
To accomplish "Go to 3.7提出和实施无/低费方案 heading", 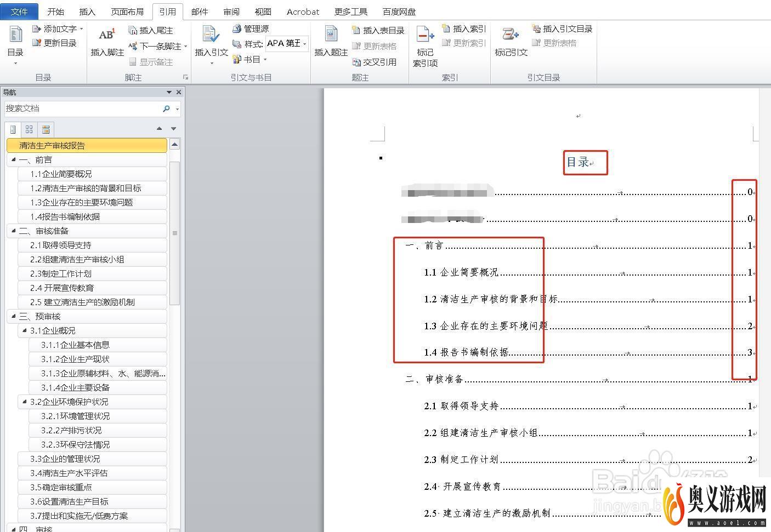I will click(x=92, y=516).
